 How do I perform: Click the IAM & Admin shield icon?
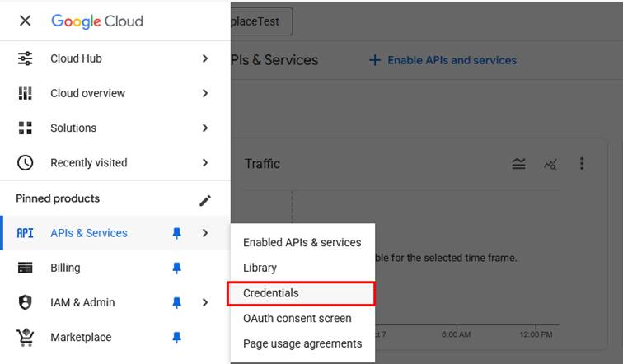pos(26,302)
